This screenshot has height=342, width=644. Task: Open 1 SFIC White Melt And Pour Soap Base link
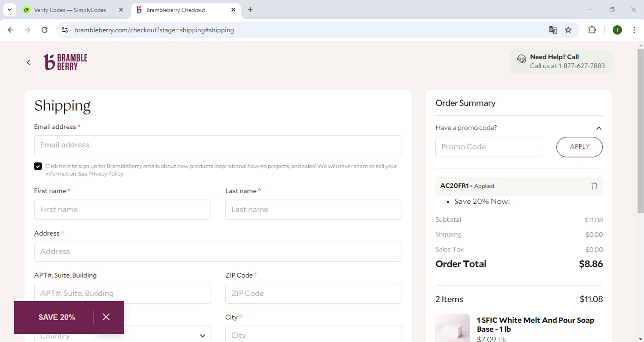point(535,325)
